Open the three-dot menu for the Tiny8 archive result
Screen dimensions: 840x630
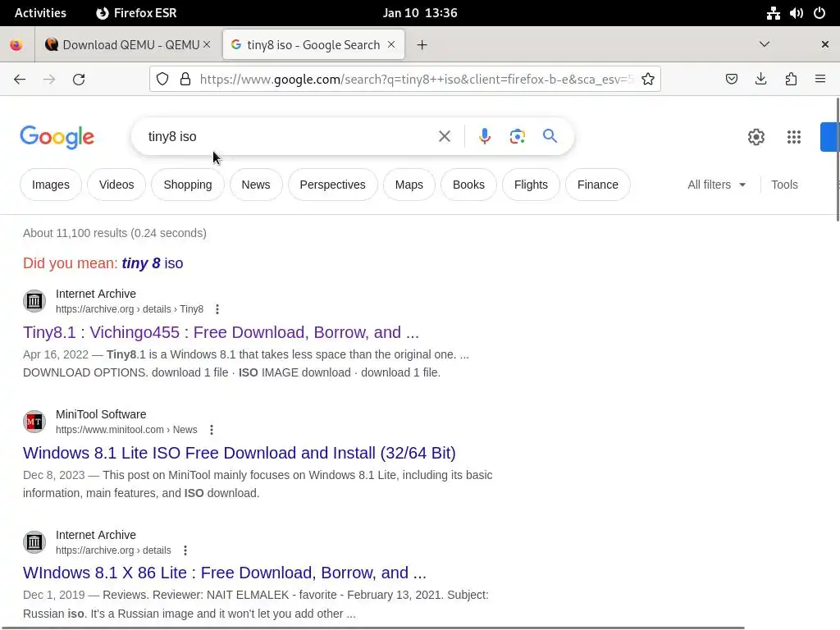(x=217, y=309)
